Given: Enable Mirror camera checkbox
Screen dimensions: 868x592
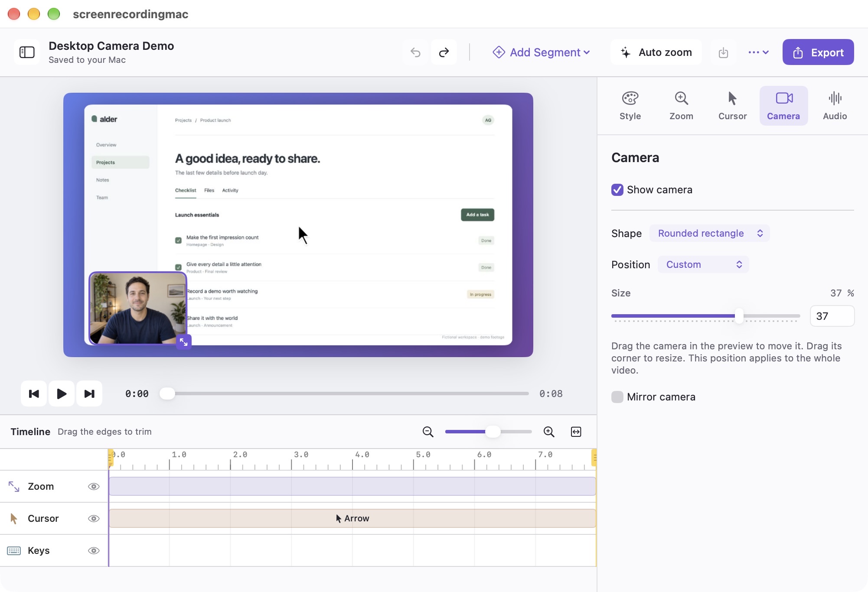Looking at the screenshot, I should (617, 397).
